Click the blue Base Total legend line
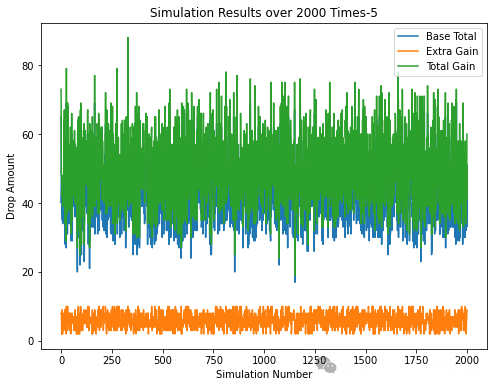This screenshot has width=494, height=387. pyautogui.click(x=408, y=36)
